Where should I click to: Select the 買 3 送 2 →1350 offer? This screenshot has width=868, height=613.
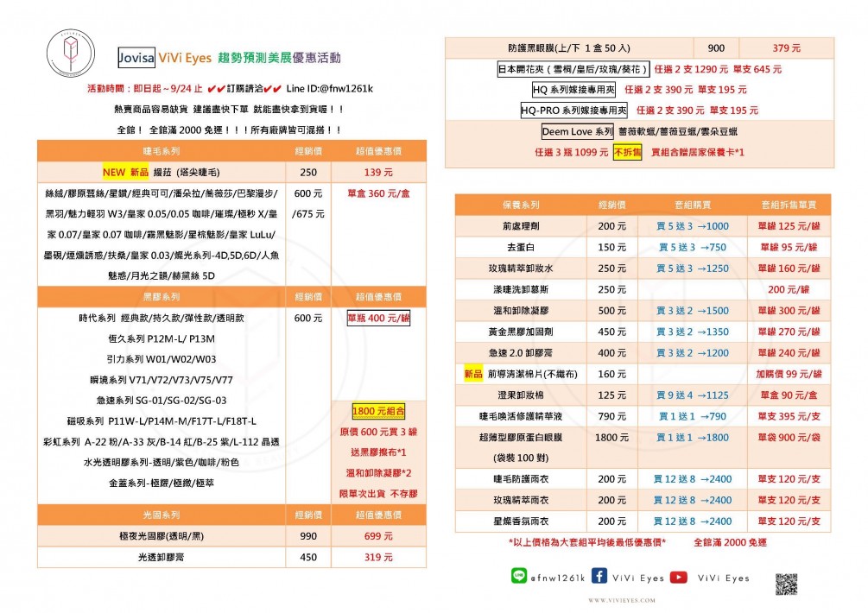pyautogui.click(x=693, y=332)
